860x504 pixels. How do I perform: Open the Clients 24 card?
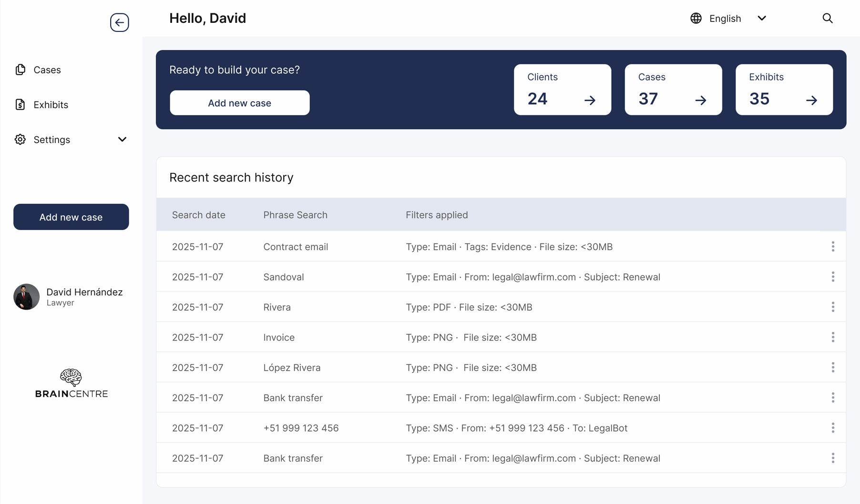563,90
